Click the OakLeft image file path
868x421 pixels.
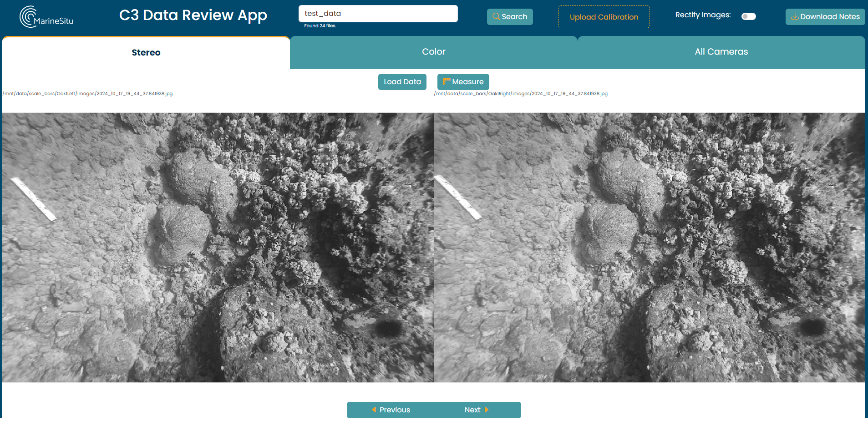pyautogui.click(x=88, y=94)
